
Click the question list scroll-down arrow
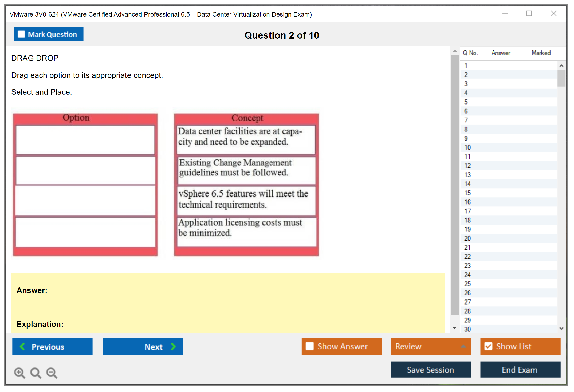[x=561, y=328]
